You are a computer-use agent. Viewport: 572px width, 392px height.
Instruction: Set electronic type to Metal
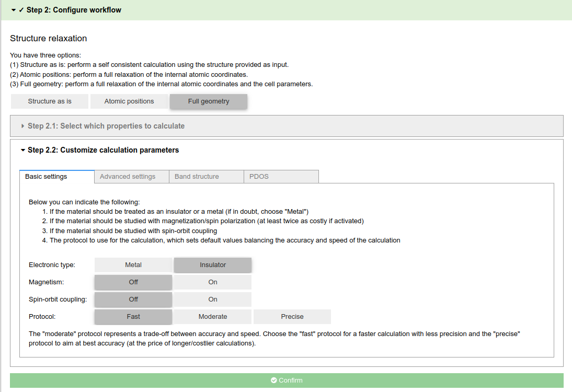(133, 265)
